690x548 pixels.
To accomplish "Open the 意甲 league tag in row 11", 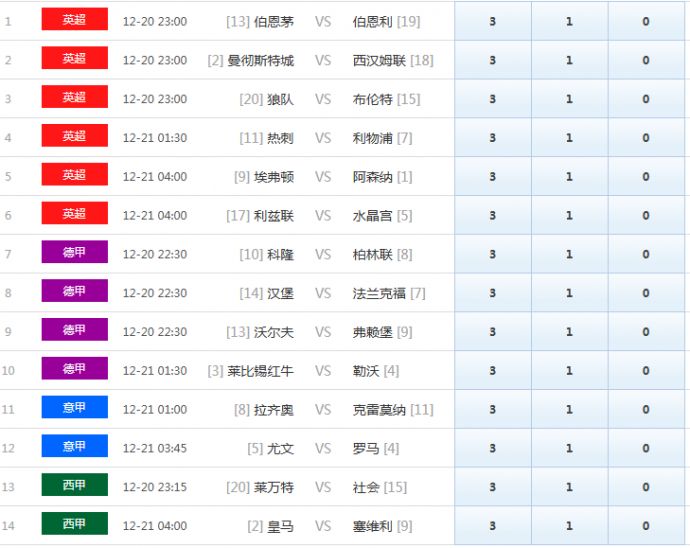I will [74, 407].
